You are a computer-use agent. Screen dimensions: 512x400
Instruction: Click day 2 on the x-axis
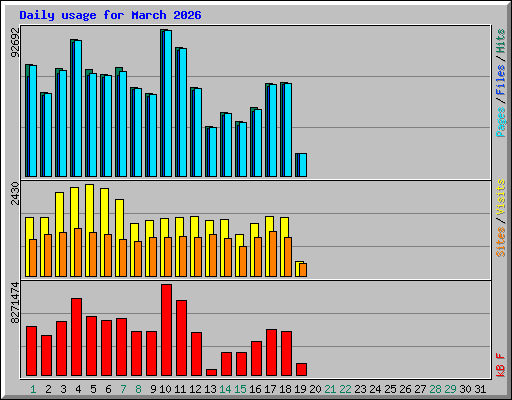[x=48, y=389]
